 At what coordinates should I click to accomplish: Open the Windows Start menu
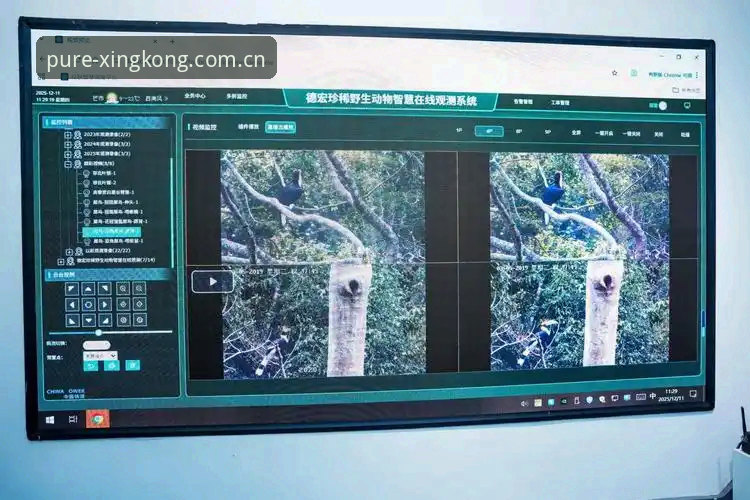tap(50, 420)
